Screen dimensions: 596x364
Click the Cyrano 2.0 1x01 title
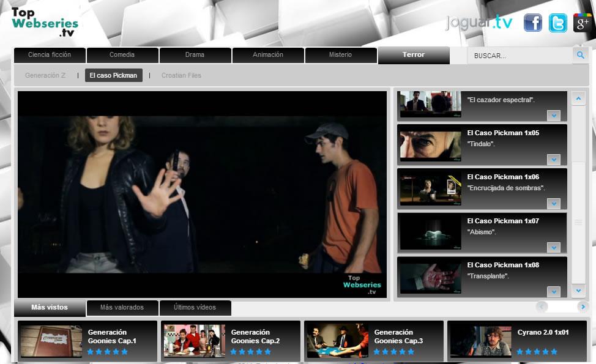pyautogui.click(x=543, y=332)
